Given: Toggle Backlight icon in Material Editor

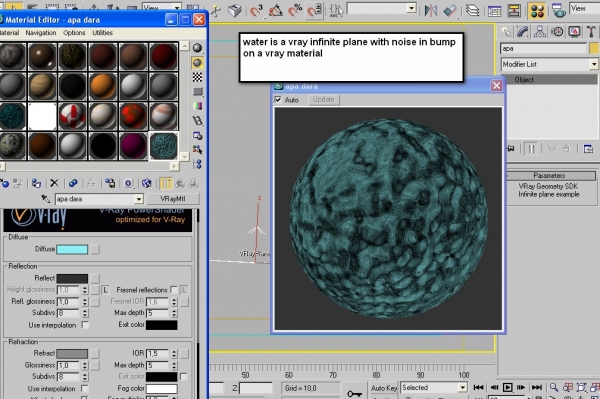Looking at the screenshot, I should [x=197, y=63].
